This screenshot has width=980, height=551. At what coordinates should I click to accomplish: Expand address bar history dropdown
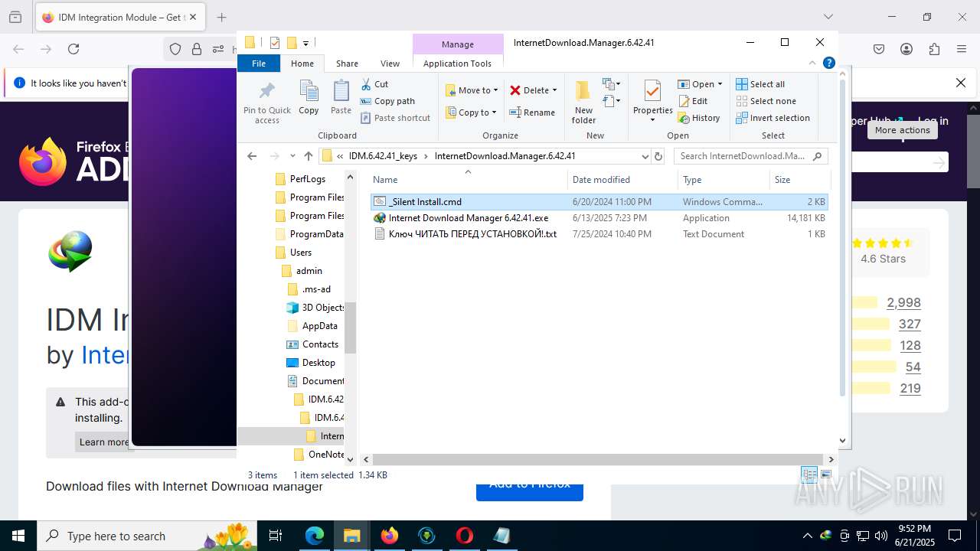pyautogui.click(x=645, y=156)
